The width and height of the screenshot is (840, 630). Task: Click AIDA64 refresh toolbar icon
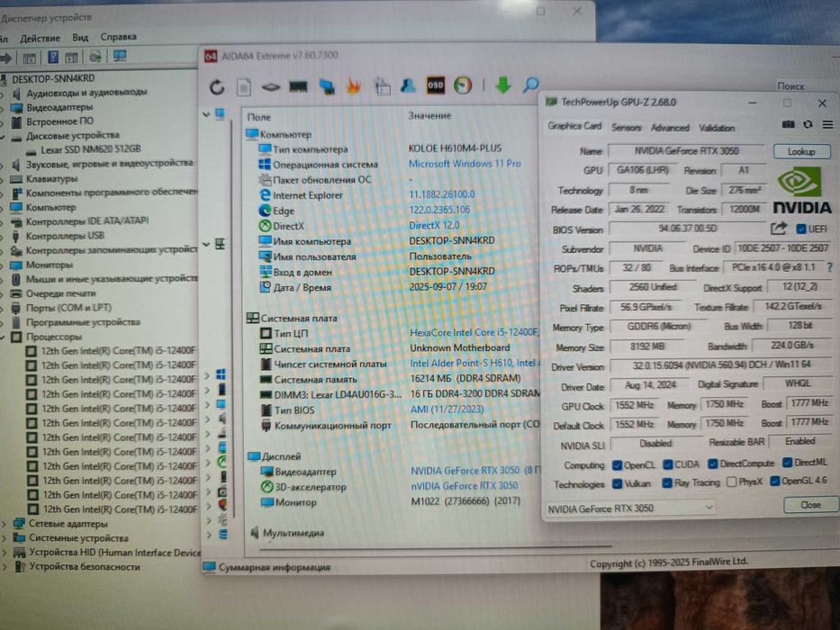pos(217,86)
